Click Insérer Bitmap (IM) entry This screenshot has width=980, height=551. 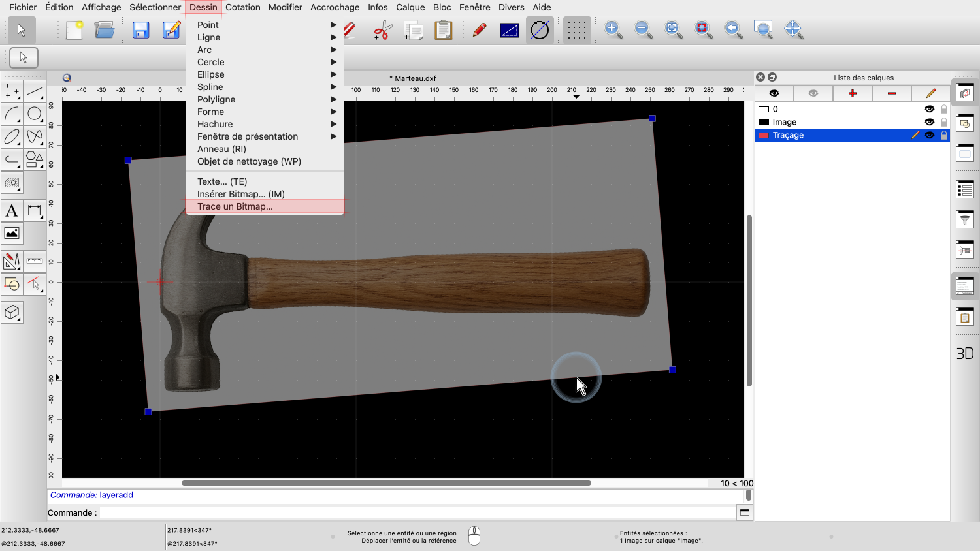(241, 194)
